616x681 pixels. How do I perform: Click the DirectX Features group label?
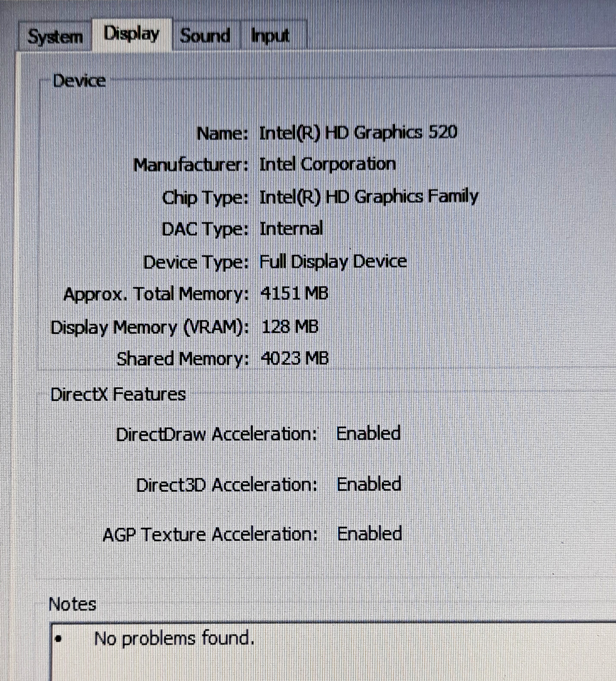(118, 394)
